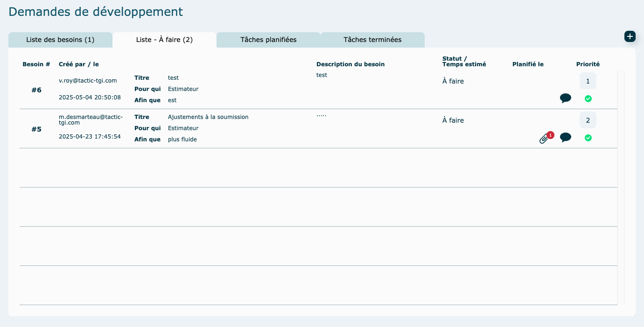Open the Tâches planifiées tab
This screenshot has width=644, height=327.
pyautogui.click(x=268, y=40)
